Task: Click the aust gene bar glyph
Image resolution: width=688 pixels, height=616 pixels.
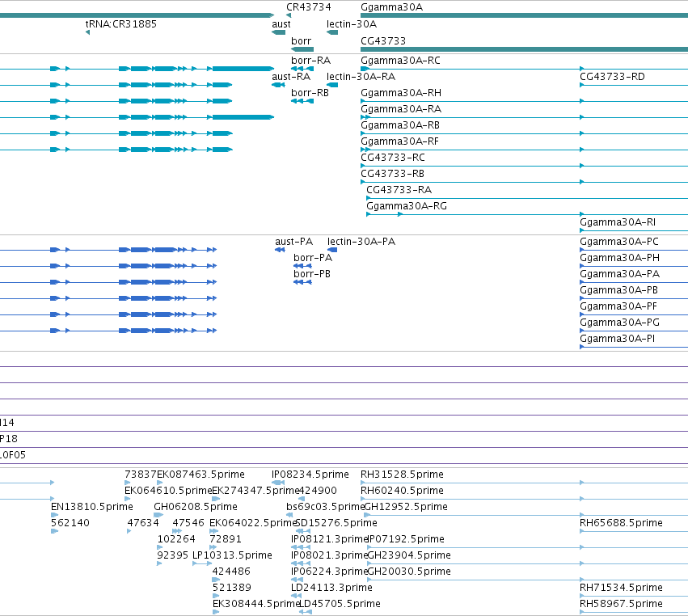Action: pos(279,32)
